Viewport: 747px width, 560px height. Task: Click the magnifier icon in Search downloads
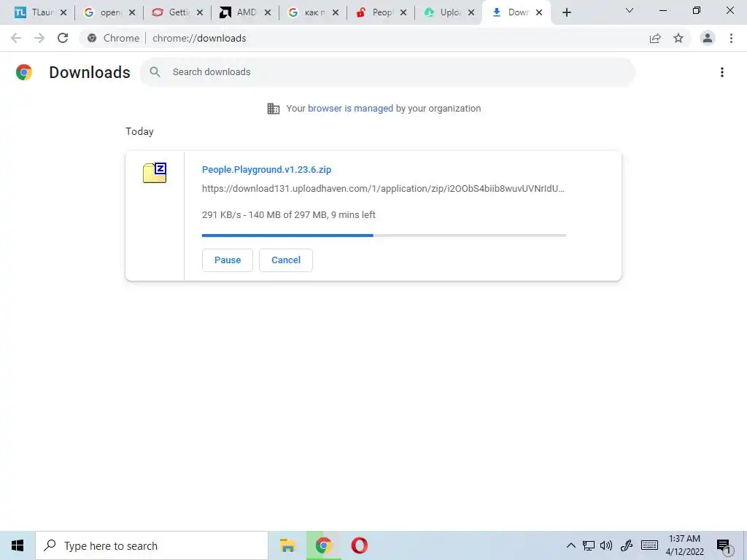(x=155, y=72)
